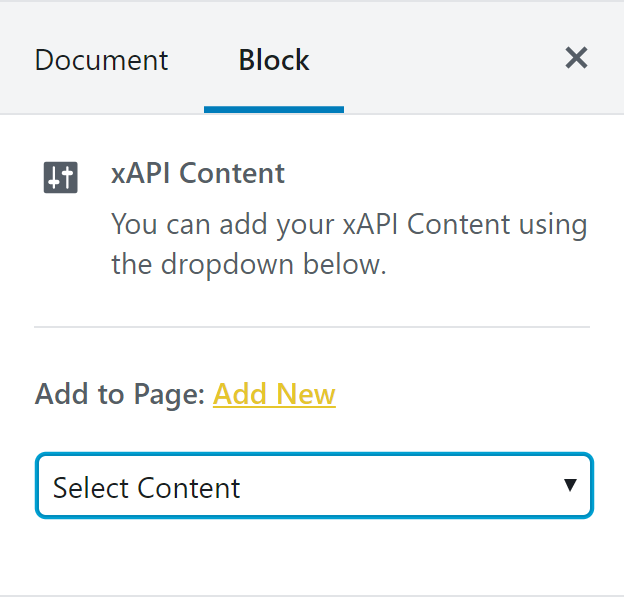Click the blue underline beneath Block tab

pos(274,110)
